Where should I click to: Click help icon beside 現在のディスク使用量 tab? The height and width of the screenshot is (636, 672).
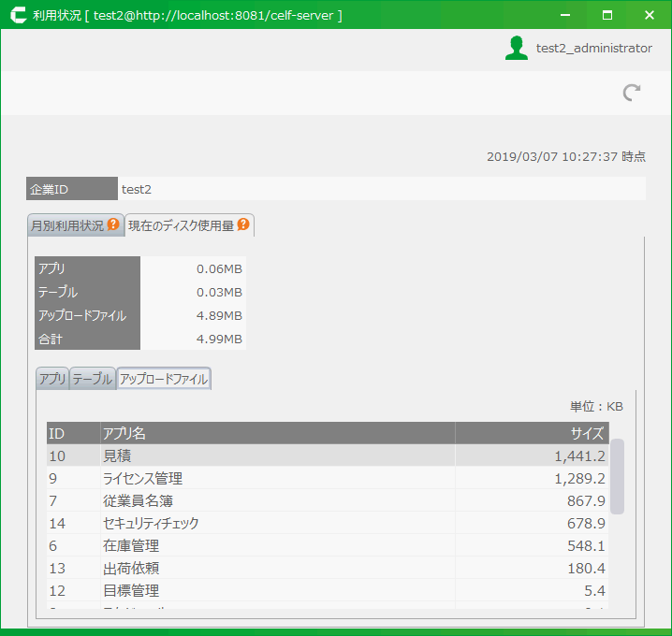242,224
